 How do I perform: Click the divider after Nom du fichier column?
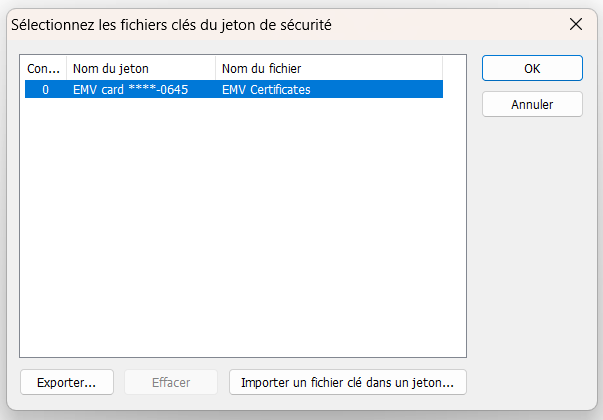[x=442, y=68]
